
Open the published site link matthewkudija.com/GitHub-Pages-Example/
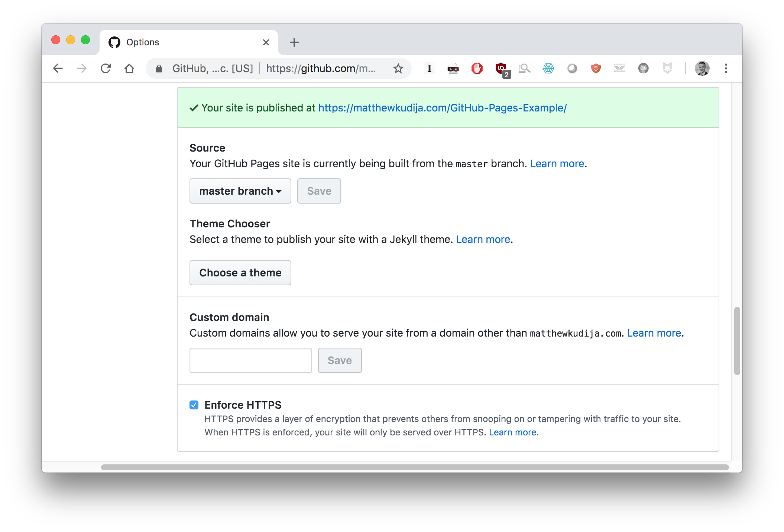tap(443, 108)
